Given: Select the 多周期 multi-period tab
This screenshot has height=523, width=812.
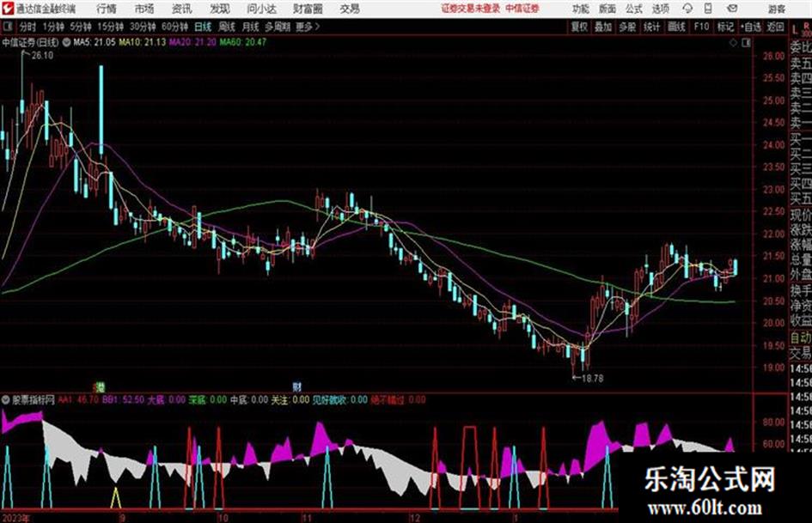Looking at the screenshot, I should [x=278, y=27].
